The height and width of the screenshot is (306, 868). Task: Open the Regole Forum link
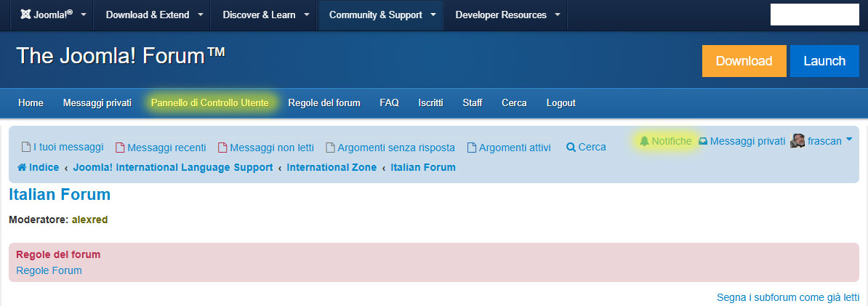coord(49,270)
